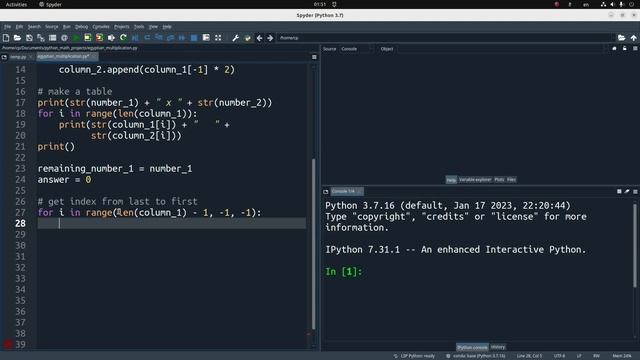This screenshot has height=360, width=640.
Task: Select the IPython console bottom tab
Action: [x=472, y=347]
